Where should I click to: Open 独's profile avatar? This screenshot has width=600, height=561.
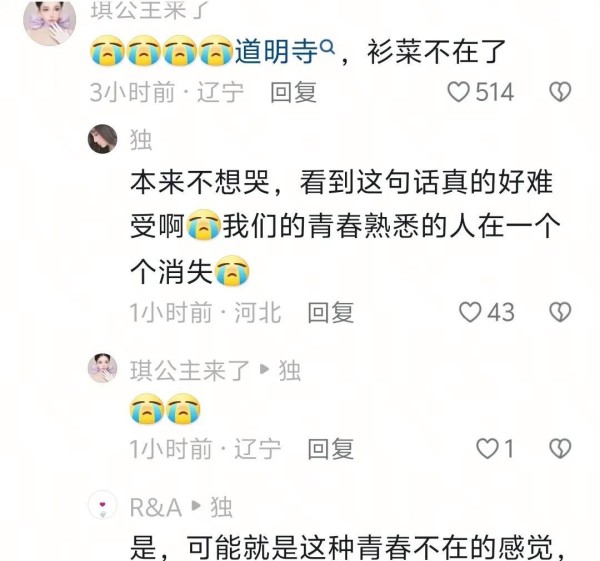tap(103, 139)
